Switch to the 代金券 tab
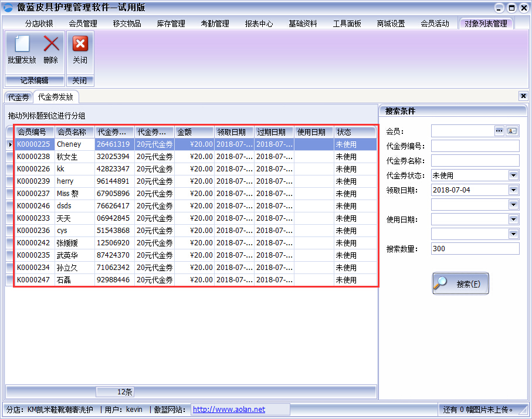Screen dimensions: 532x419 pos(18,97)
